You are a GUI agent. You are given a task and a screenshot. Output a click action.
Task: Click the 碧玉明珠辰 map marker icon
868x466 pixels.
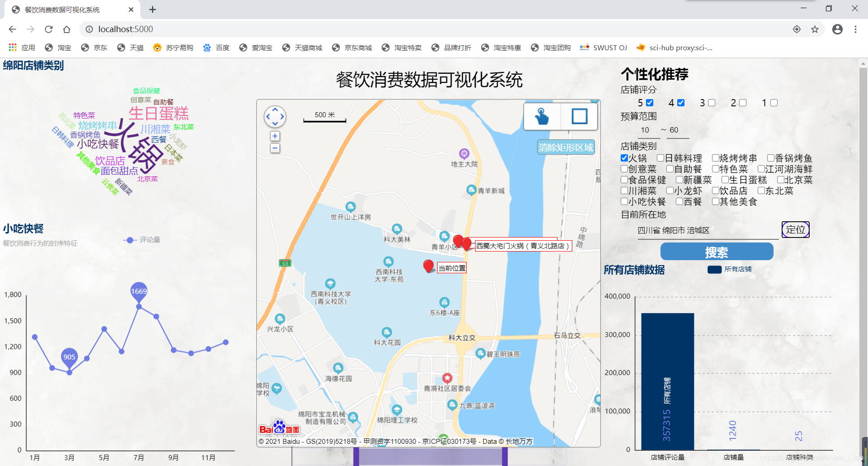[x=481, y=353]
